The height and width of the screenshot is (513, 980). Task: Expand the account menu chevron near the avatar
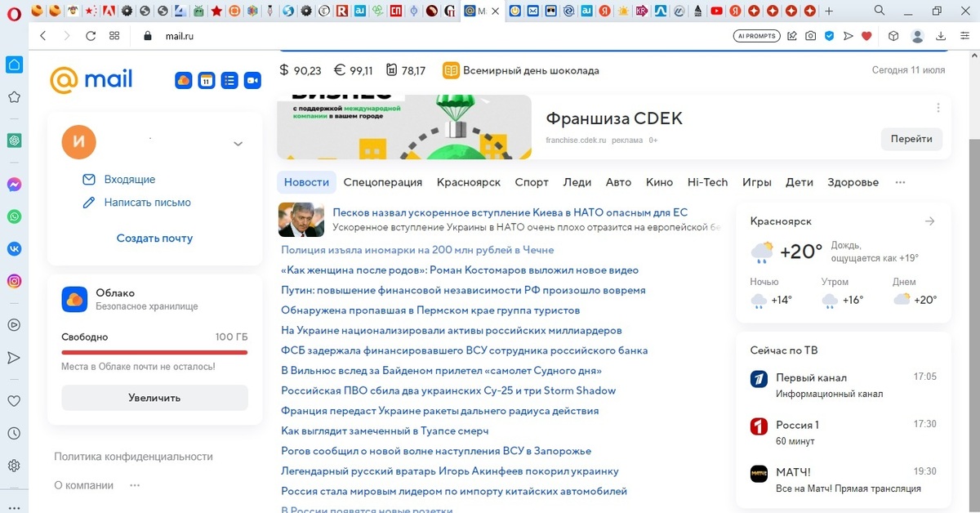pos(238,143)
